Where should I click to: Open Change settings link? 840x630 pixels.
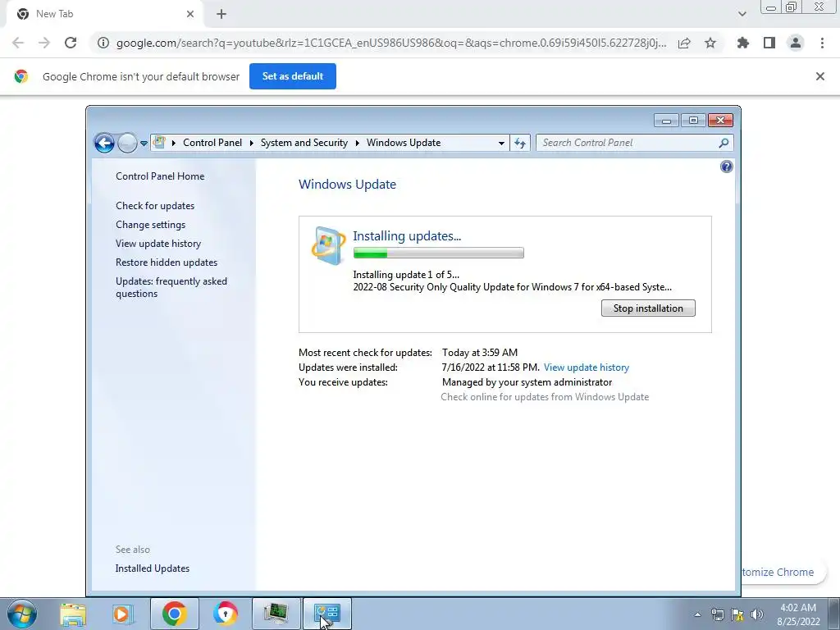(151, 225)
